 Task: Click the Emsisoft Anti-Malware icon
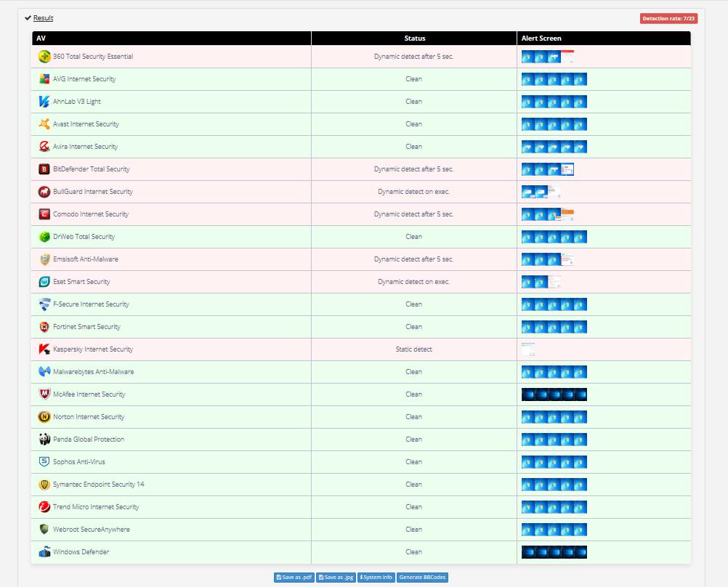(44, 259)
